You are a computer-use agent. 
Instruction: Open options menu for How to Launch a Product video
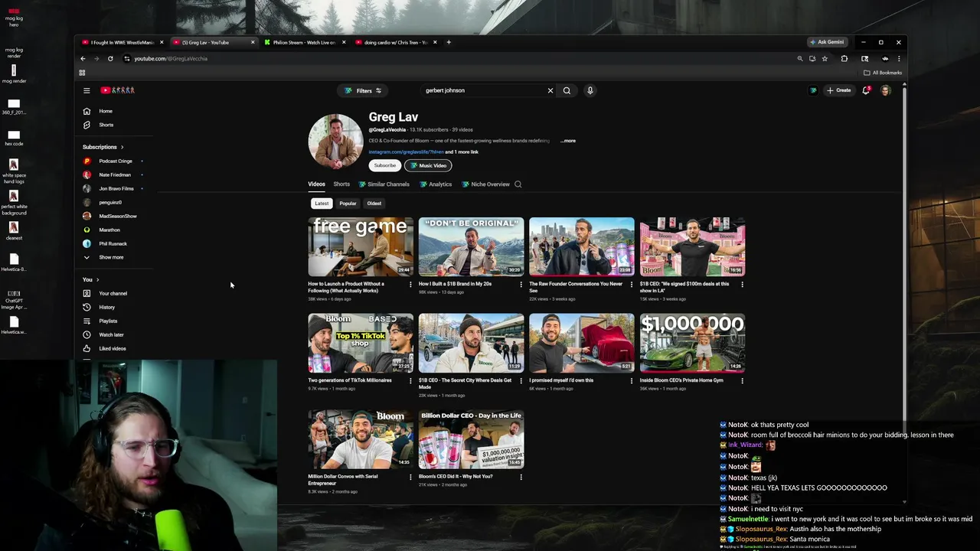coord(410,284)
